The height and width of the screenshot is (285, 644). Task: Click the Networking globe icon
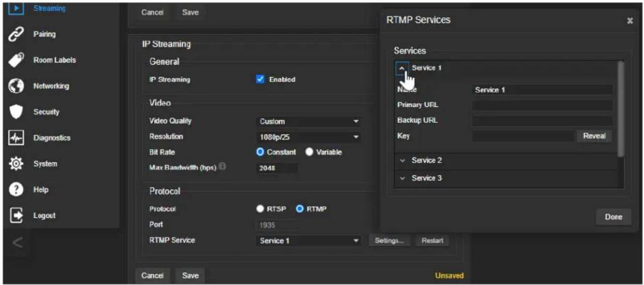tap(15, 86)
